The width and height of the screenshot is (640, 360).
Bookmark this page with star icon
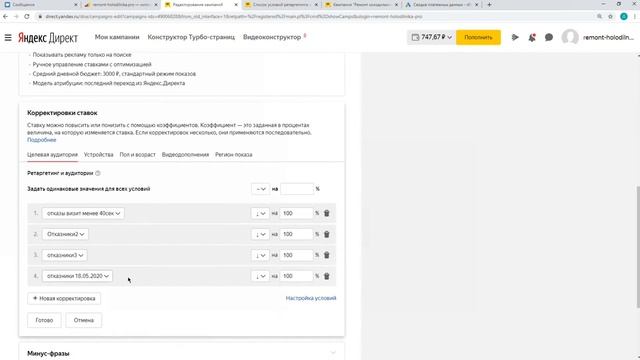coord(610,16)
